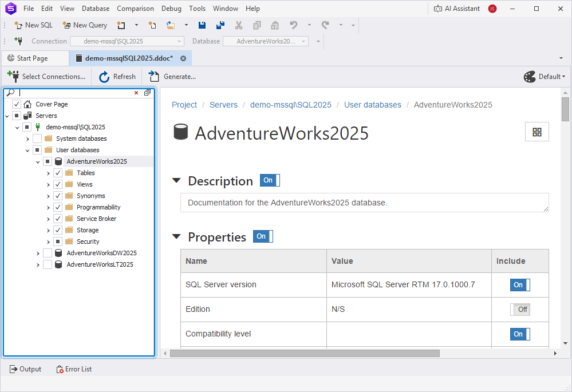Viewport: 572px width, 392px height.
Task: Click the search magnifier icon in tree
Action: click(11, 93)
